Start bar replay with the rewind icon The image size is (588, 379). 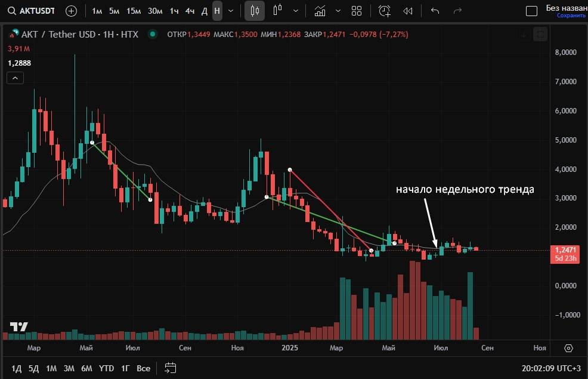[408, 11]
